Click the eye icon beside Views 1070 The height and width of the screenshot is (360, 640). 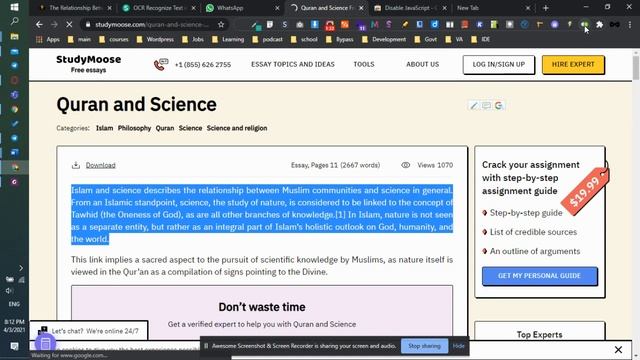pyautogui.click(x=405, y=165)
